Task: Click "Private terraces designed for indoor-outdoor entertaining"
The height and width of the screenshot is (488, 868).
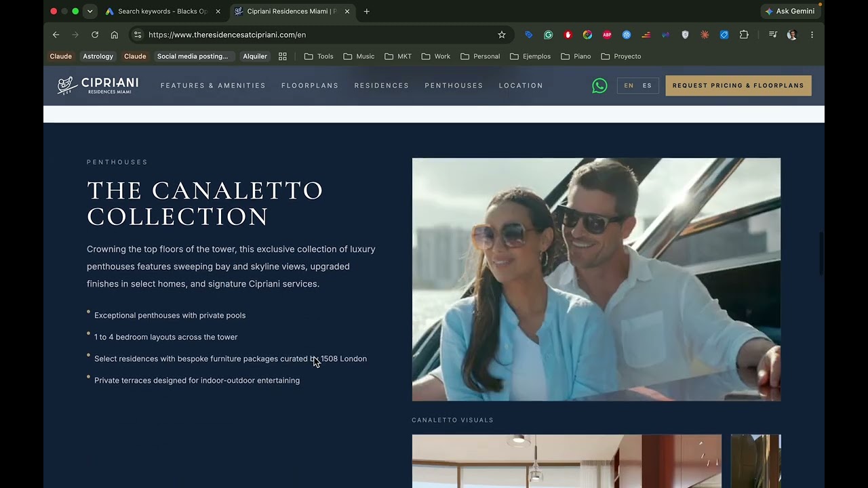Action: coord(197,380)
